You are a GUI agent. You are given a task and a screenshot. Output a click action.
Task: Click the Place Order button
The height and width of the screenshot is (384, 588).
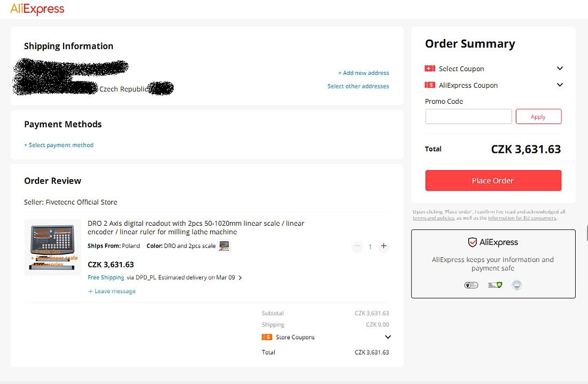point(493,181)
